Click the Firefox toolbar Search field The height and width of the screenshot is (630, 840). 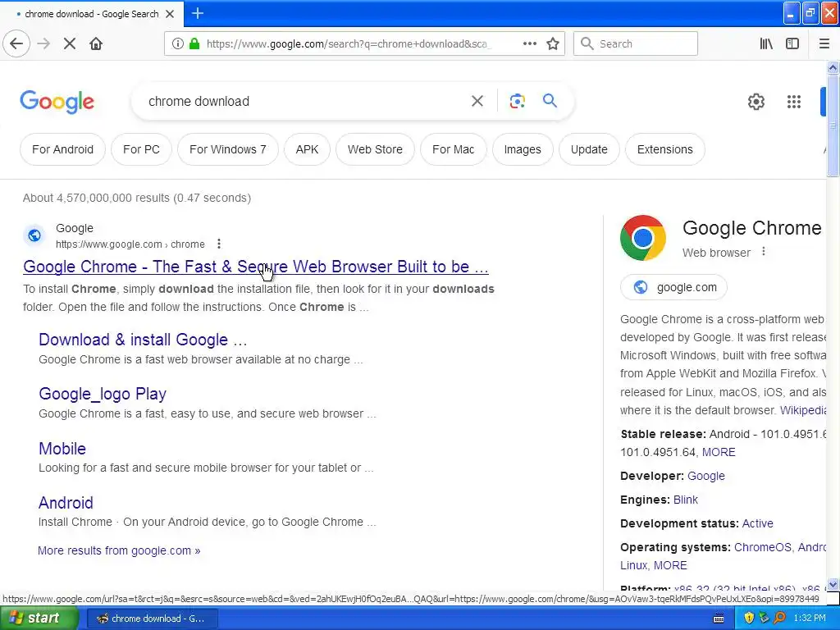(636, 44)
